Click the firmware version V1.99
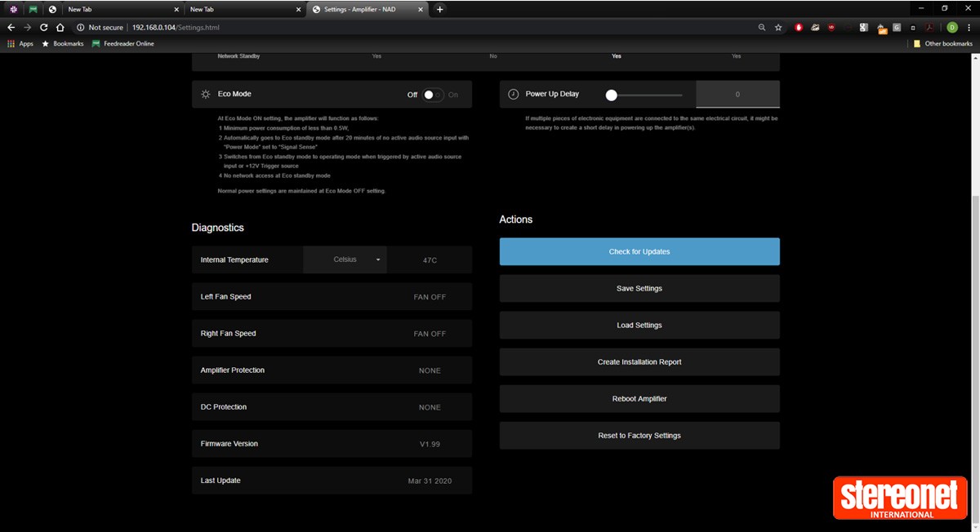 pyautogui.click(x=430, y=444)
